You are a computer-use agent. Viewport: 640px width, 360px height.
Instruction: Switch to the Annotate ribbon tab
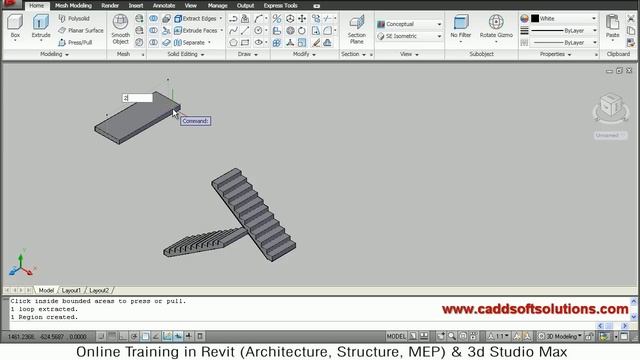tap(164, 6)
